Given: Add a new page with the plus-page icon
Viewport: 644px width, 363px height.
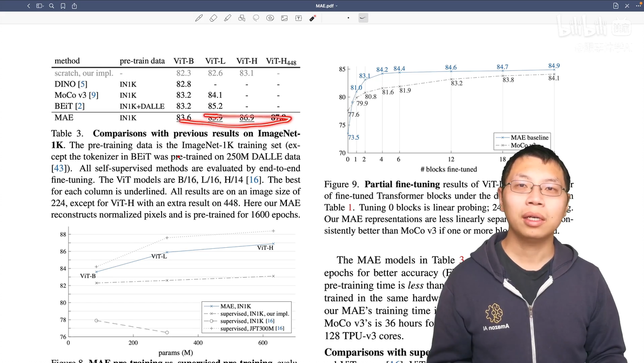Looking at the screenshot, I should click(616, 6).
